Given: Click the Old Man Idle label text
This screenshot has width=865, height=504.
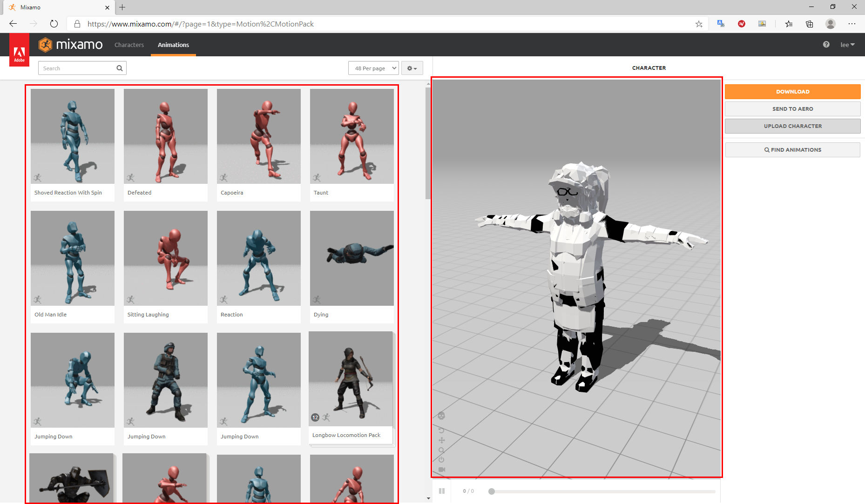Looking at the screenshot, I should click(50, 315).
